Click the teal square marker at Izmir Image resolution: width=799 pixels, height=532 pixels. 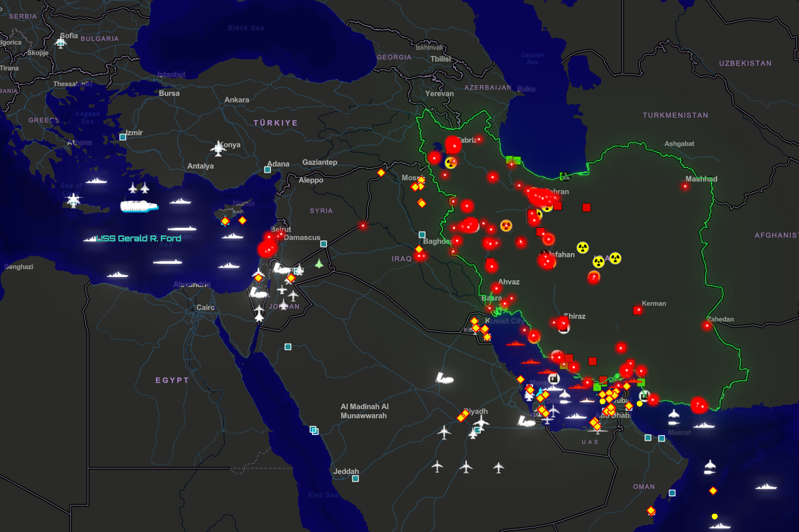tap(123, 137)
